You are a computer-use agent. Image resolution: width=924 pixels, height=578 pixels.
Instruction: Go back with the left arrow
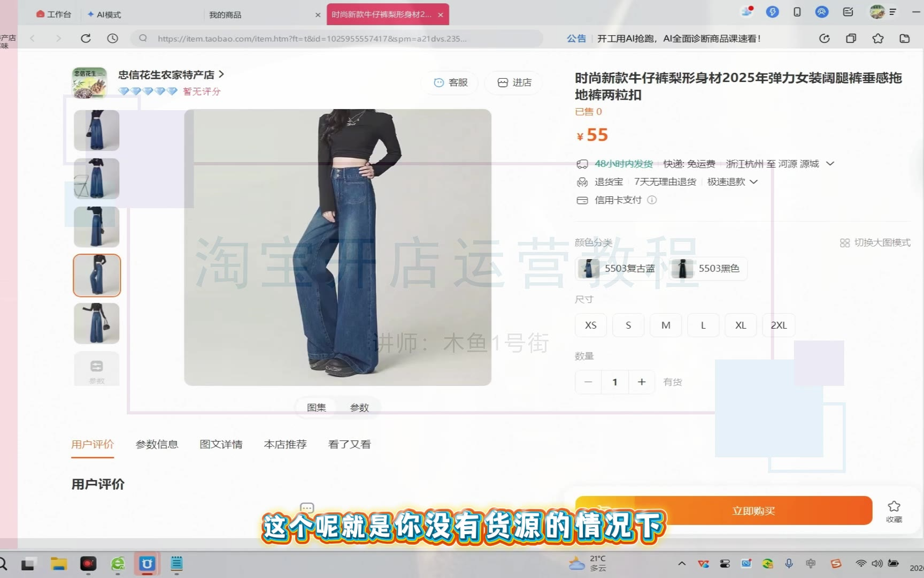click(x=33, y=39)
